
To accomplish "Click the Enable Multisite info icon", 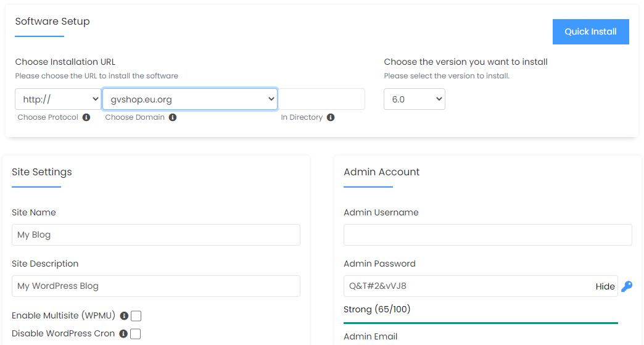I will [124, 316].
